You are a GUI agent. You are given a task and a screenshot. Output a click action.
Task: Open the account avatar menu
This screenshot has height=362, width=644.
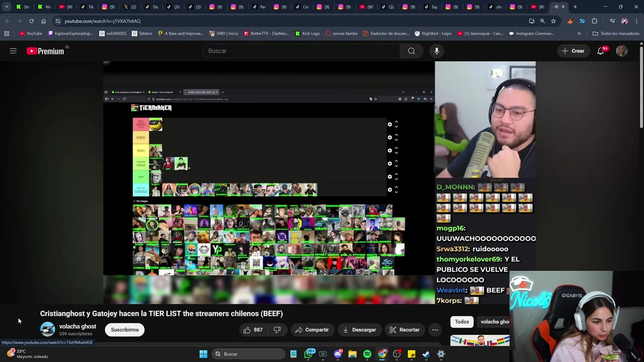(622, 51)
